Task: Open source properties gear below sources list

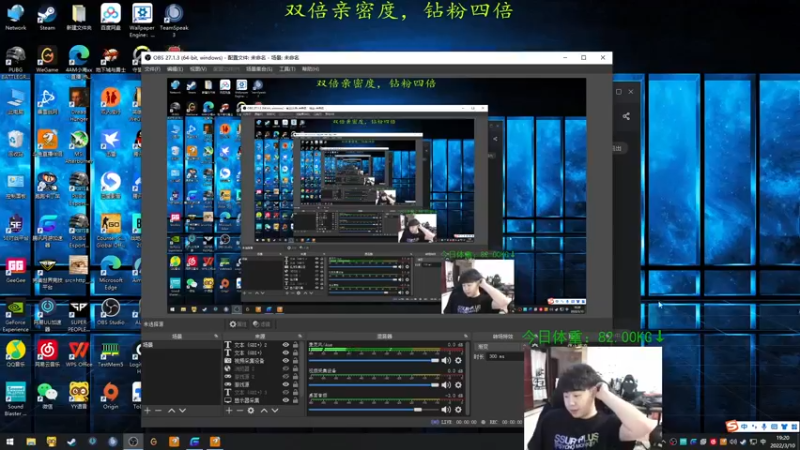Action: [x=251, y=410]
